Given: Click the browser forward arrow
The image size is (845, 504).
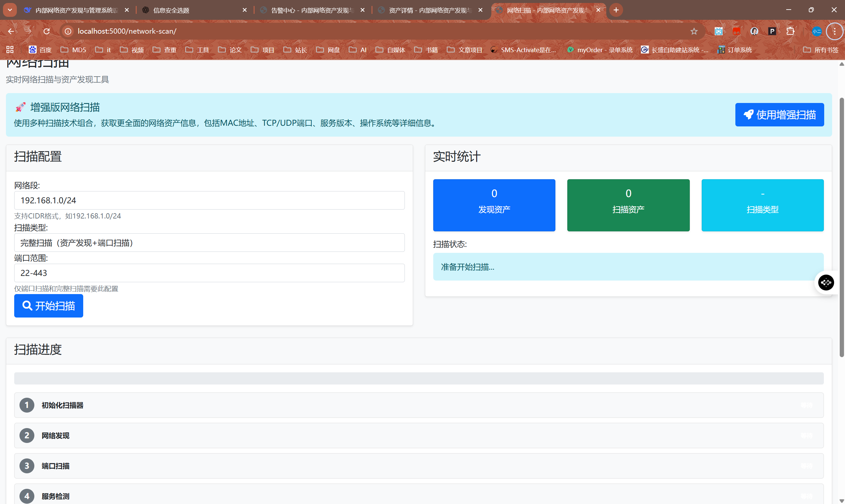Looking at the screenshot, I should click(x=28, y=31).
